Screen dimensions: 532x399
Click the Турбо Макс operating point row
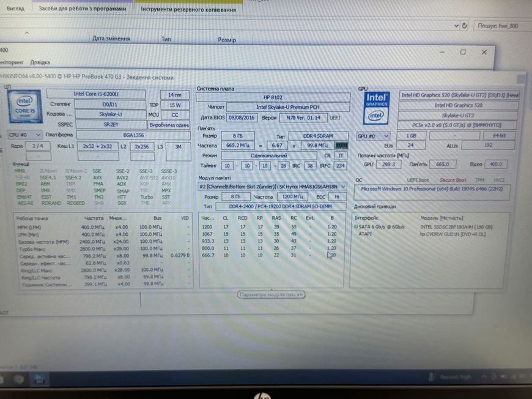click(103, 248)
